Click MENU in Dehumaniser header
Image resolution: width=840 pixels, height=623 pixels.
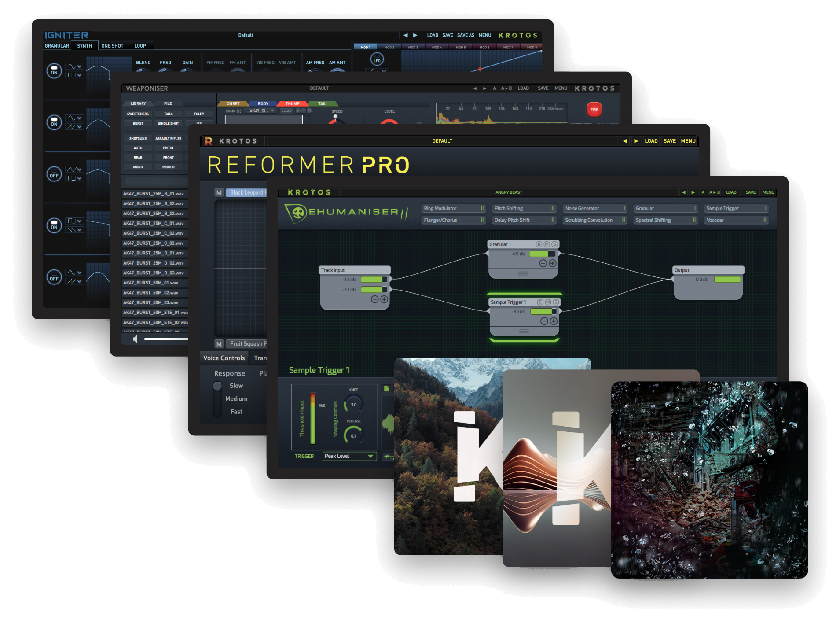(768, 192)
